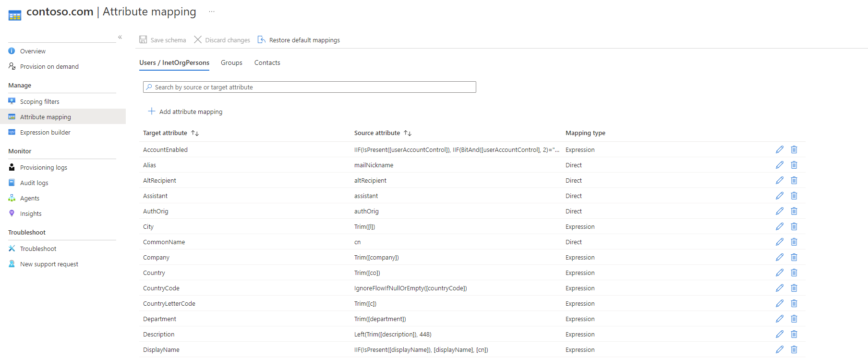Viewport: 868px width, 361px height.
Task: Delete the CountryCode attribute mapping
Action: pos(794,288)
